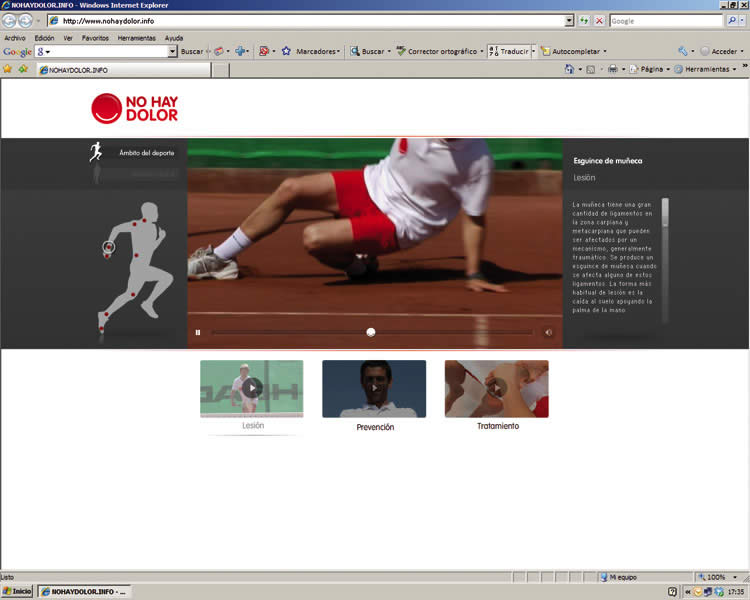Click the popup blocker icon in Google toolbar
The image size is (750, 600).
point(264,51)
